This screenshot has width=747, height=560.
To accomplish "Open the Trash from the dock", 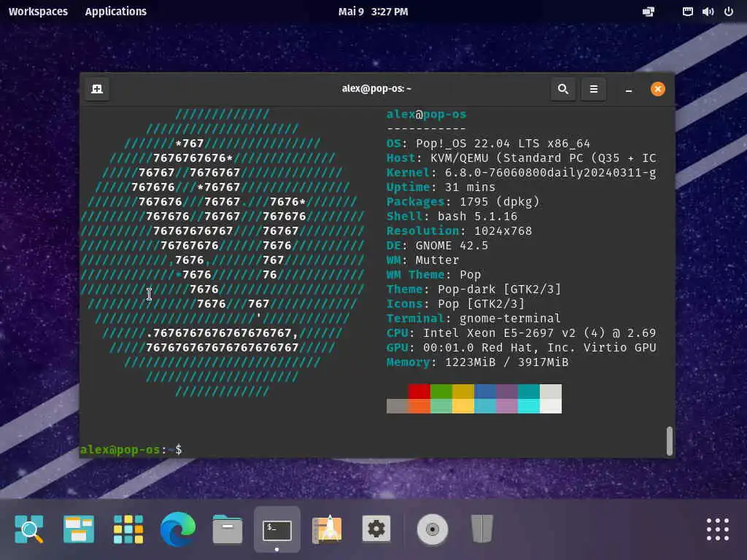I will 482,529.
